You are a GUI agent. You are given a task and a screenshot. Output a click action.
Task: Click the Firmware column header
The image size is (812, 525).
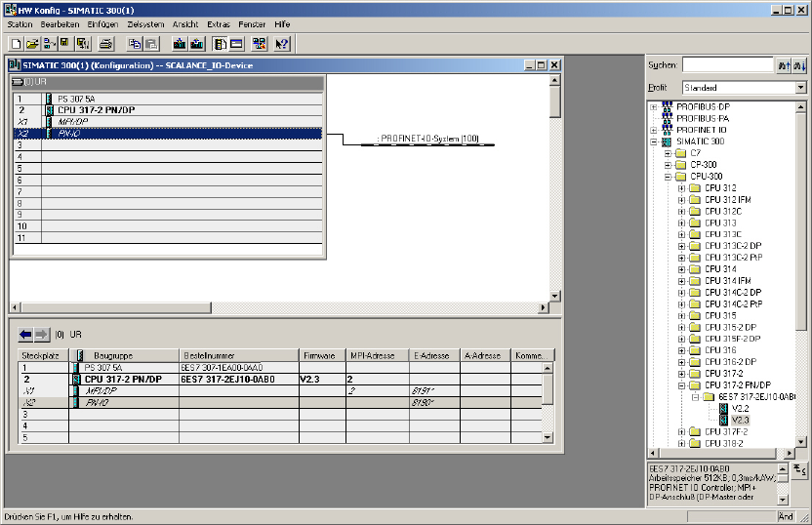click(322, 356)
